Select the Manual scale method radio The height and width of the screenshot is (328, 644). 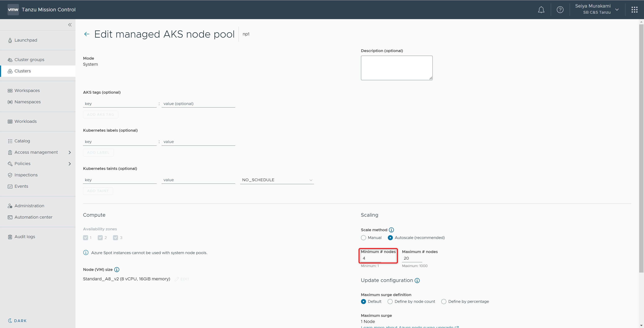pos(364,238)
